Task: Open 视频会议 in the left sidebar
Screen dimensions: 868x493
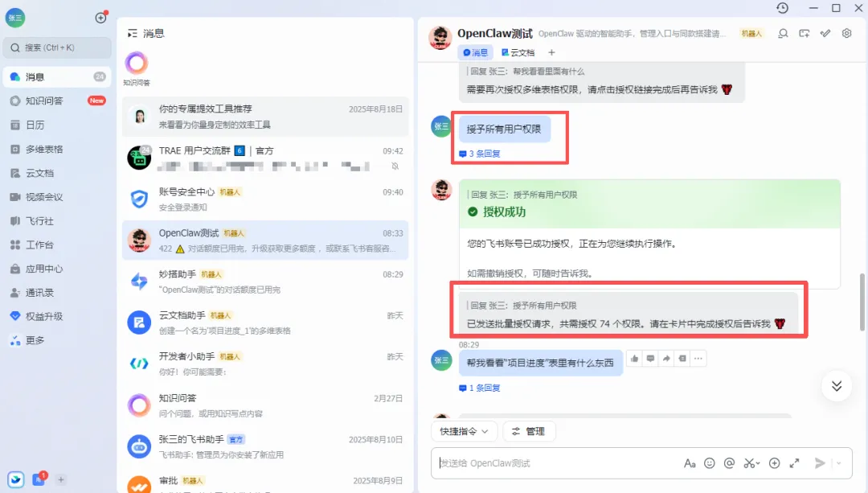Action: pos(57,197)
